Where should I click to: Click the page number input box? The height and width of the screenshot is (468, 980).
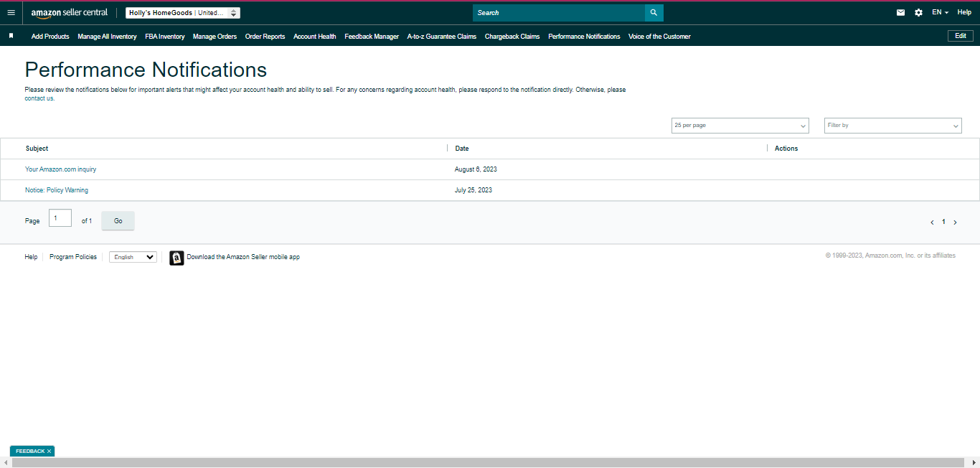point(60,218)
